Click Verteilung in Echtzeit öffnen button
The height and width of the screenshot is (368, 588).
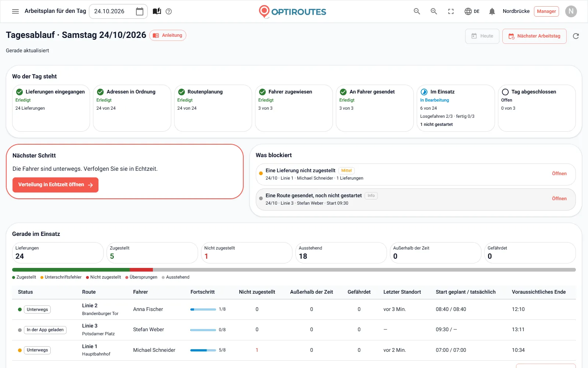[x=55, y=185]
